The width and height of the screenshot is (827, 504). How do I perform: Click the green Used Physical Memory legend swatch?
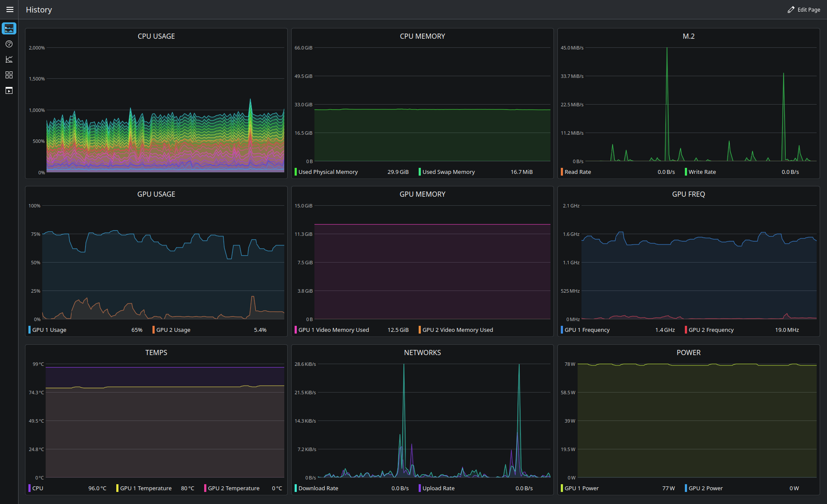(x=295, y=172)
